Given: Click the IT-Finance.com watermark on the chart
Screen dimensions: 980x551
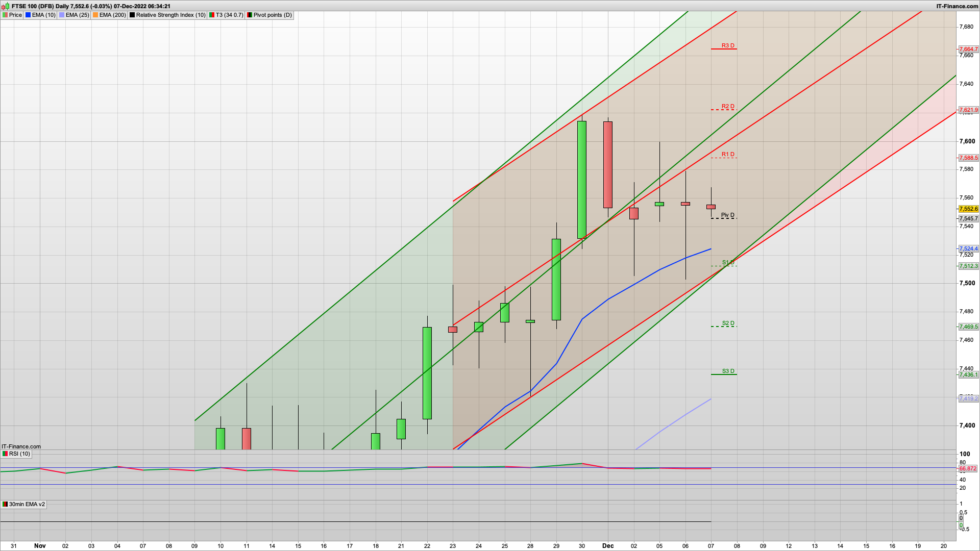Looking at the screenshot, I should 21,446.
